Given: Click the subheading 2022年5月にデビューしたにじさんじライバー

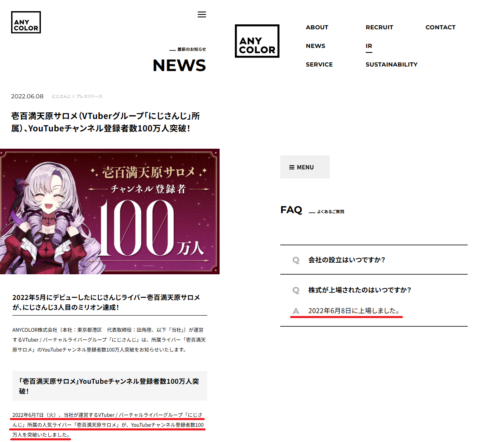Looking at the screenshot, I should point(106,302).
